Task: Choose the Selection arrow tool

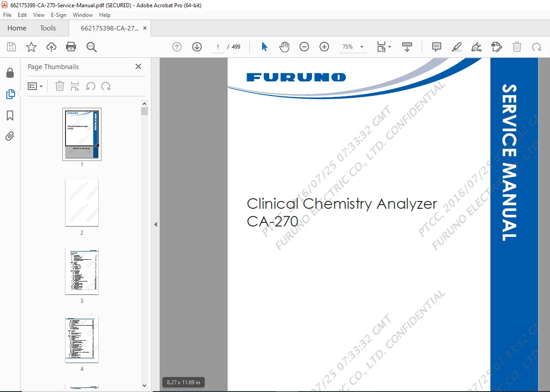Action: click(264, 47)
